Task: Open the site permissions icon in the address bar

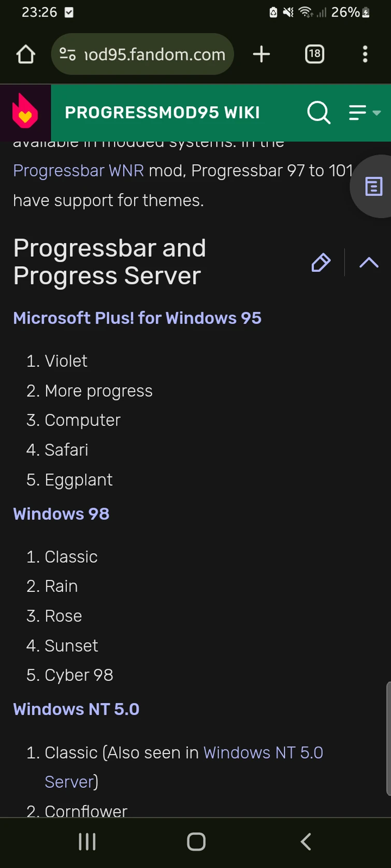Action: click(x=67, y=54)
